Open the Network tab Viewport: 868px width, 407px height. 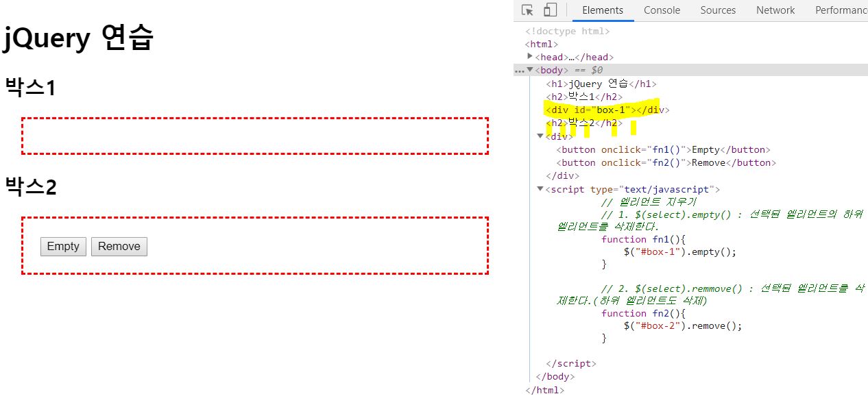[x=775, y=10]
